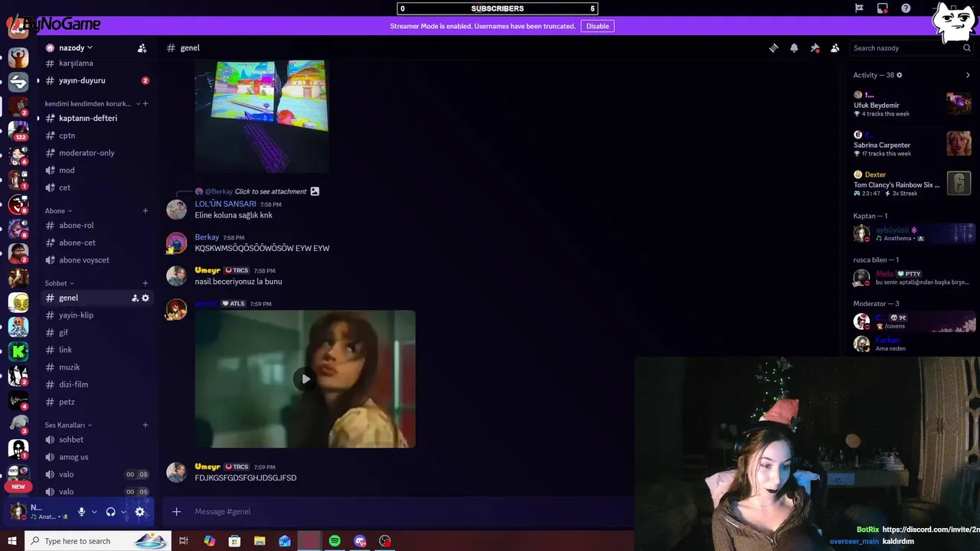Screen dimensions: 980x551
Task: Invite people icon beside nazody header
Action: pyautogui.click(x=142, y=47)
